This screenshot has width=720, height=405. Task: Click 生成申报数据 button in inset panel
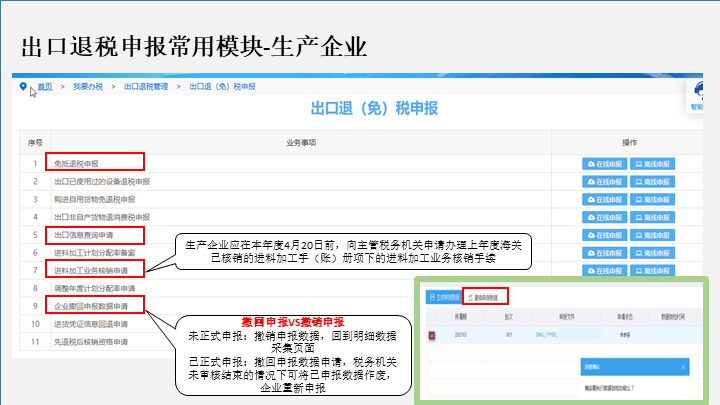pyautogui.click(x=444, y=298)
